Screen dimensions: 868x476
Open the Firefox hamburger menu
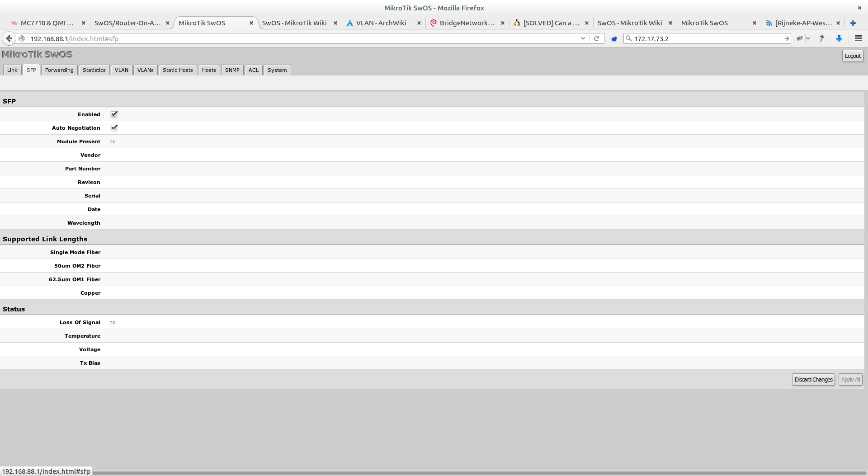(x=858, y=38)
